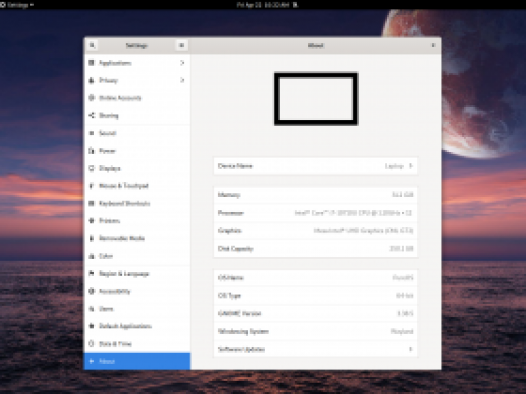The width and height of the screenshot is (526, 394).
Task: Open Mouse & Touchpad settings
Action: (137, 186)
